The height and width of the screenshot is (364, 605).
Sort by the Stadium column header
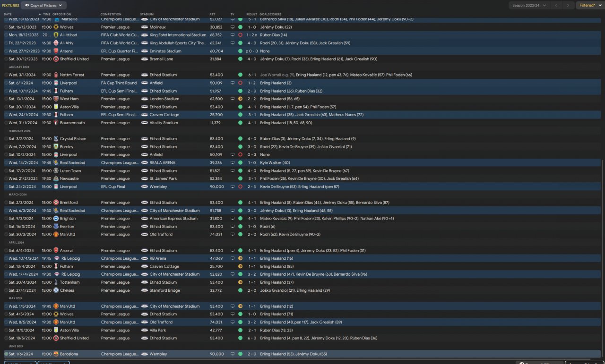click(x=147, y=14)
